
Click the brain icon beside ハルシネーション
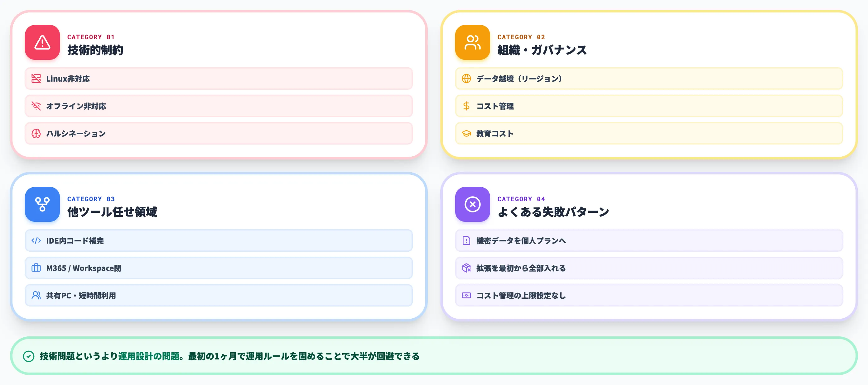[36, 134]
